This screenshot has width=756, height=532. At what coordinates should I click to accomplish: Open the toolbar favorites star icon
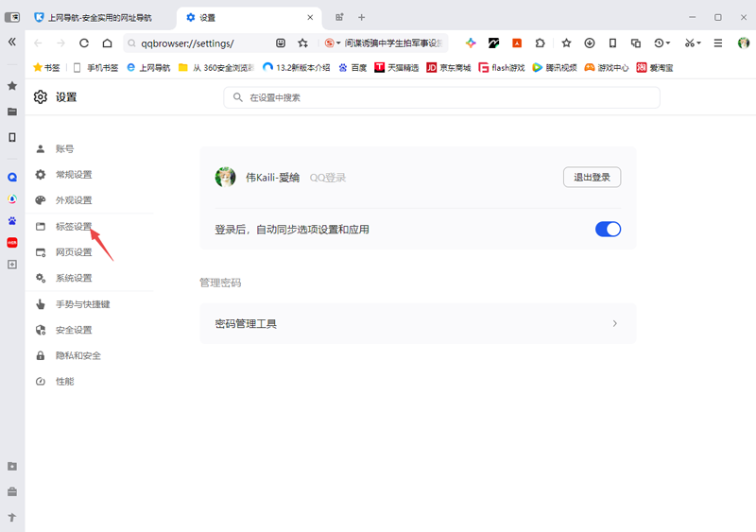coord(566,43)
